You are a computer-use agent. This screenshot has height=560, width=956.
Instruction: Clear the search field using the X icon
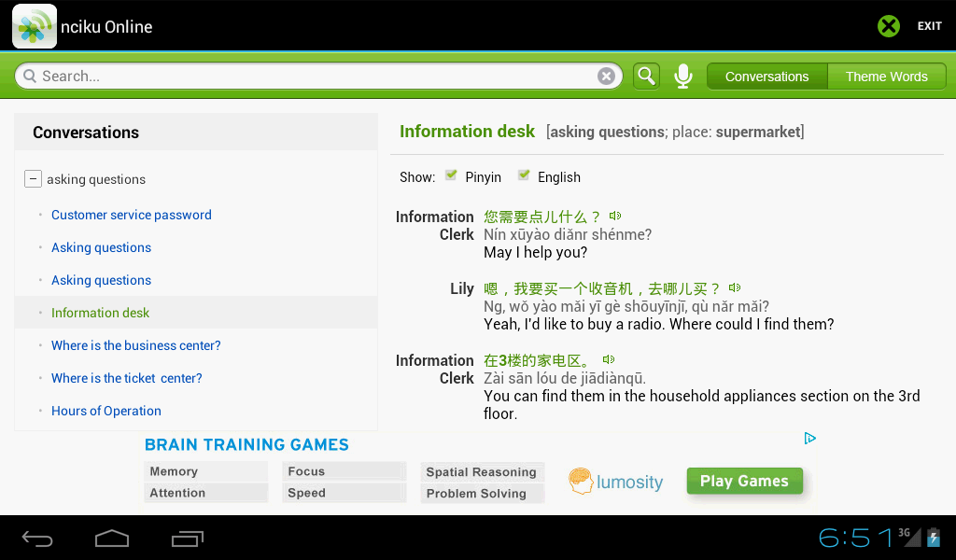coord(606,76)
